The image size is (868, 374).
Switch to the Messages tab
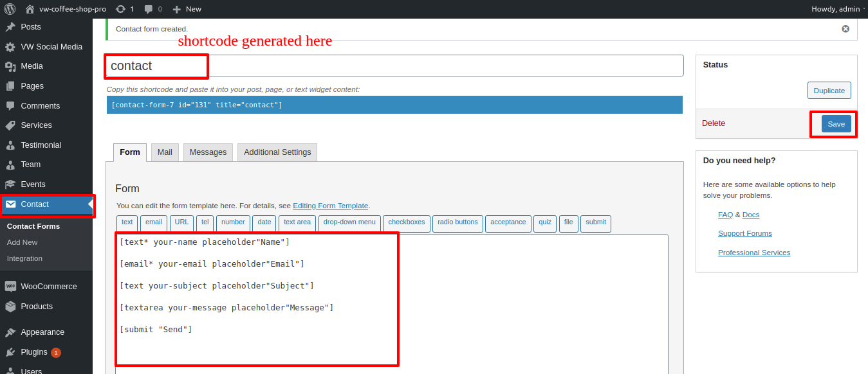click(x=208, y=152)
